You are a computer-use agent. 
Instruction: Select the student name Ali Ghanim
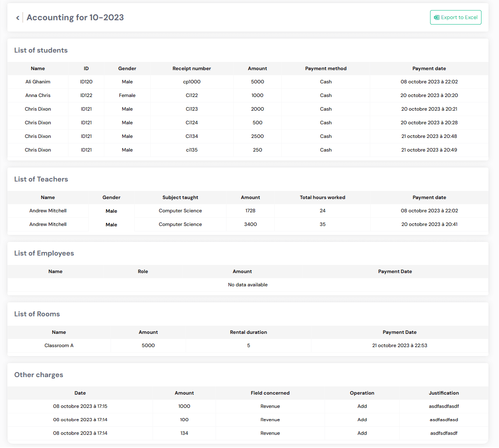(x=38, y=82)
